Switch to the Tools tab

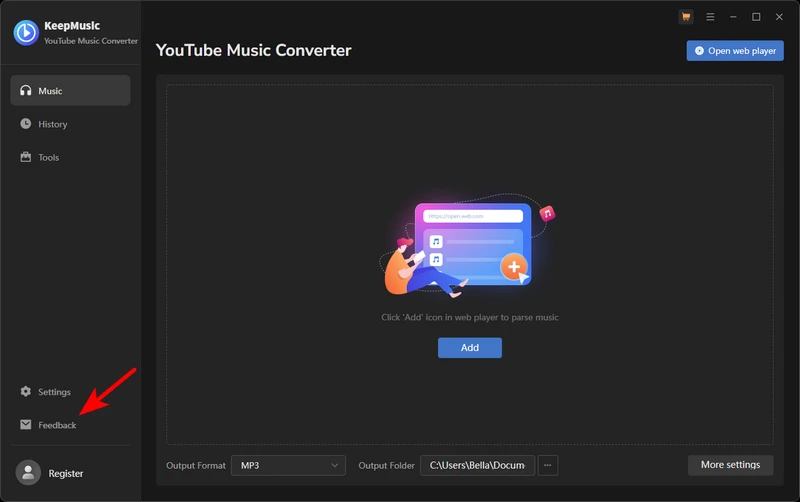(x=70, y=157)
